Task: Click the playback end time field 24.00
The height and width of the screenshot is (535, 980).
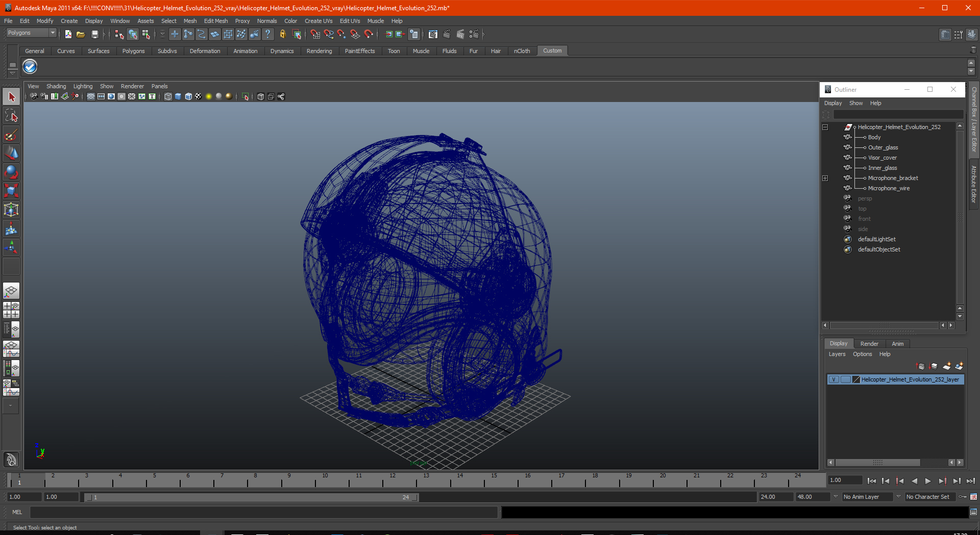Action: pyautogui.click(x=775, y=497)
